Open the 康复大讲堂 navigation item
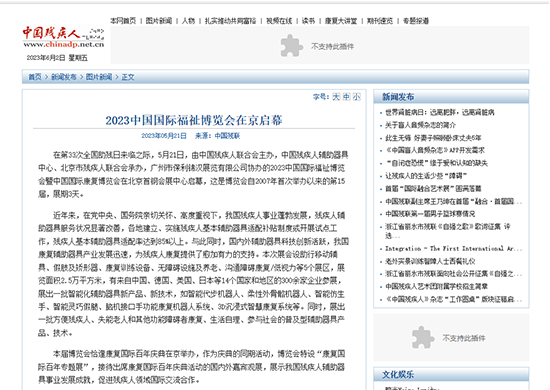 pyautogui.click(x=341, y=21)
